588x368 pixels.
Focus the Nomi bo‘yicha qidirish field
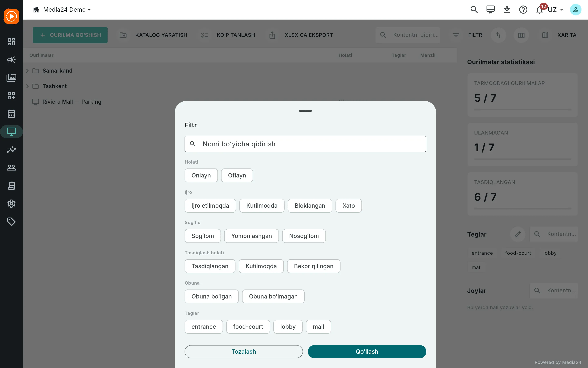point(305,144)
